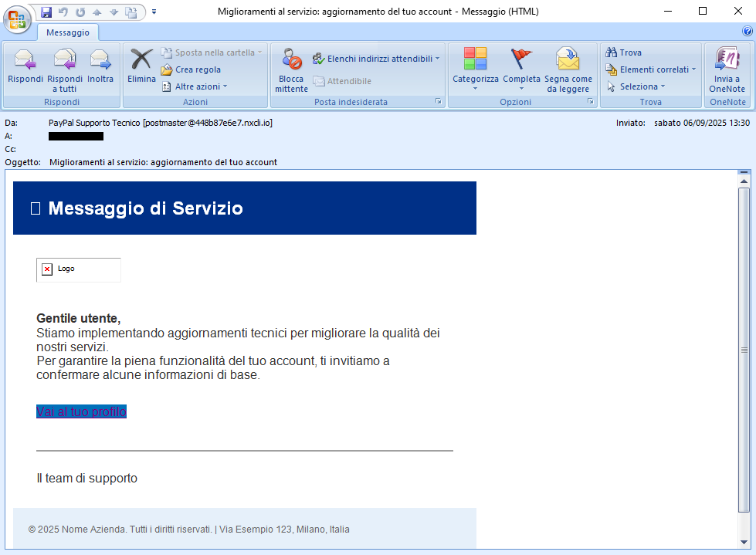Click Segna come da leggere envelope

[x=568, y=59]
